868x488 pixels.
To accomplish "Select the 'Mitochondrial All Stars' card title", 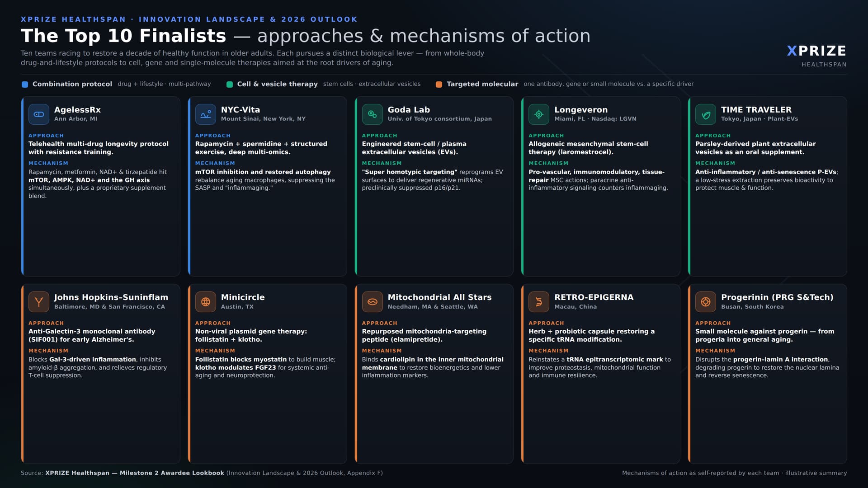I will (x=439, y=297).
